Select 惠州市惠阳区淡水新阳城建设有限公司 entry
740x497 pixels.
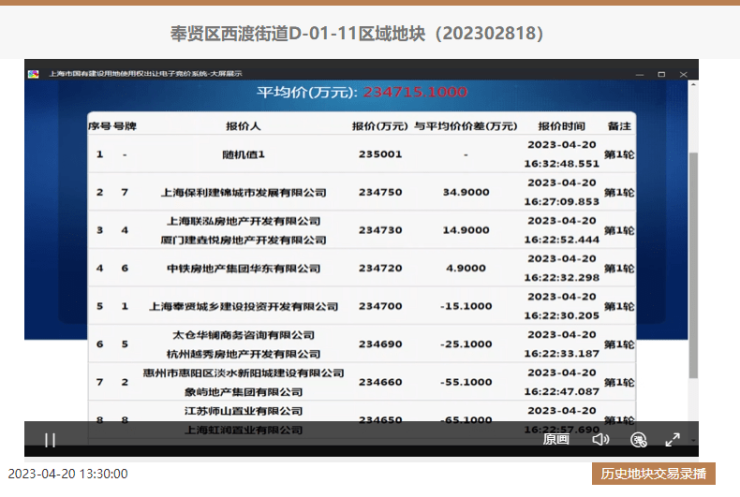coord(244,373)
